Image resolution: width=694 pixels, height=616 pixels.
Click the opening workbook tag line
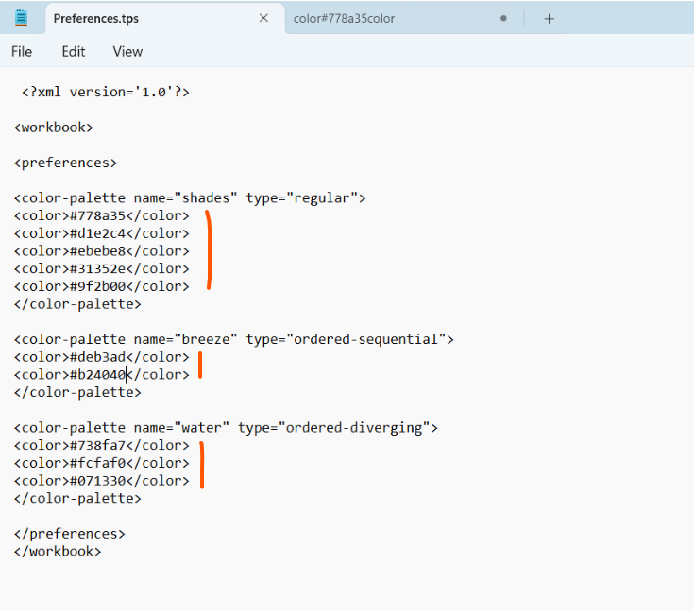[54, 128]
